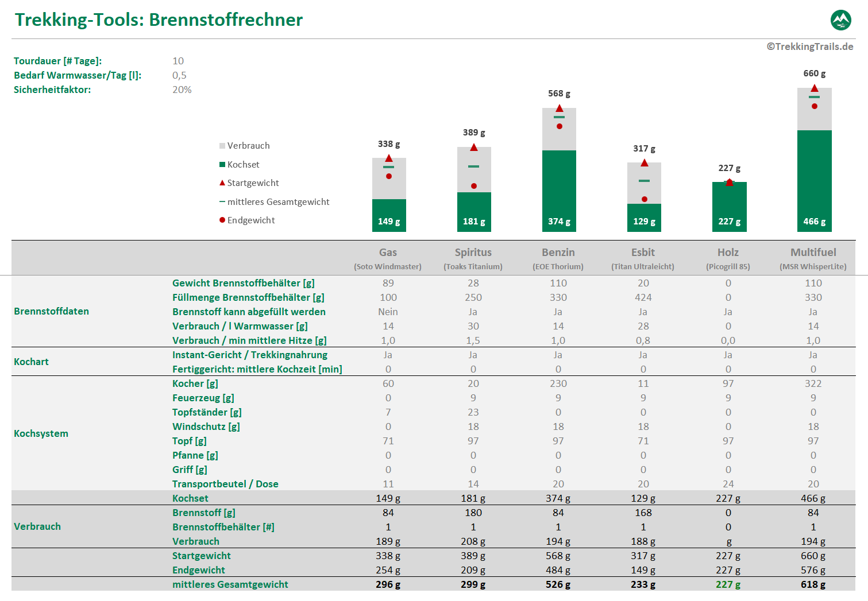Select the red triangle atop the Multifuel bar
This screenshot has height=601, width=868.
[814, 88]
